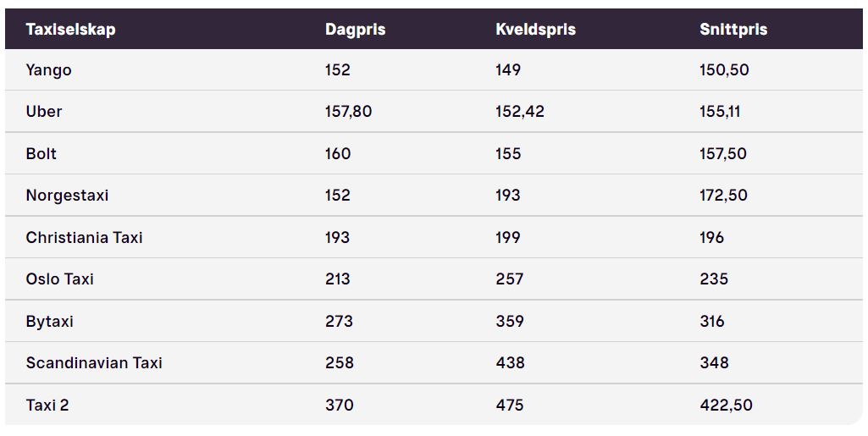The image size is (868, 436).
Task: Select the Yango row name
Action: tap(49, 70)
